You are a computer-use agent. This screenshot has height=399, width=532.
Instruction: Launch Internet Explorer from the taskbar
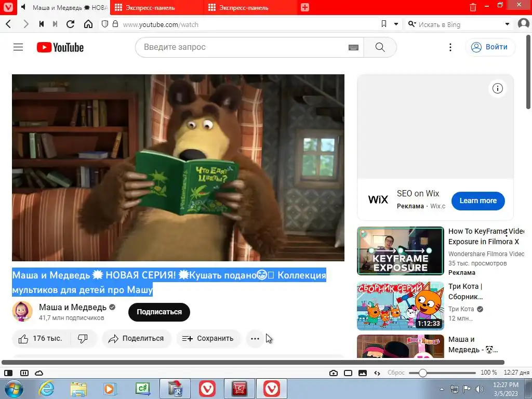click(46, 389)
